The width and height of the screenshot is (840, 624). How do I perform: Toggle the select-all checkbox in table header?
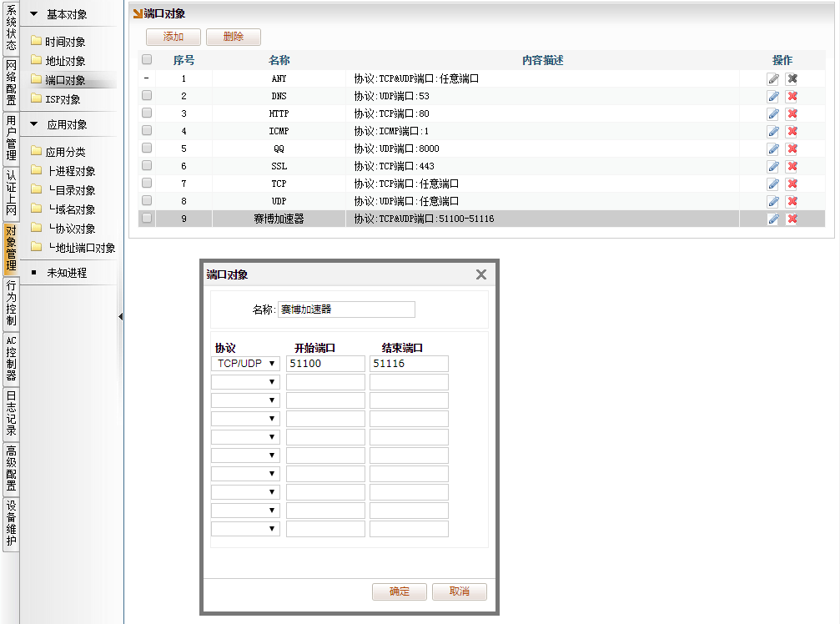pyautogui.click(x=147, y=59)
